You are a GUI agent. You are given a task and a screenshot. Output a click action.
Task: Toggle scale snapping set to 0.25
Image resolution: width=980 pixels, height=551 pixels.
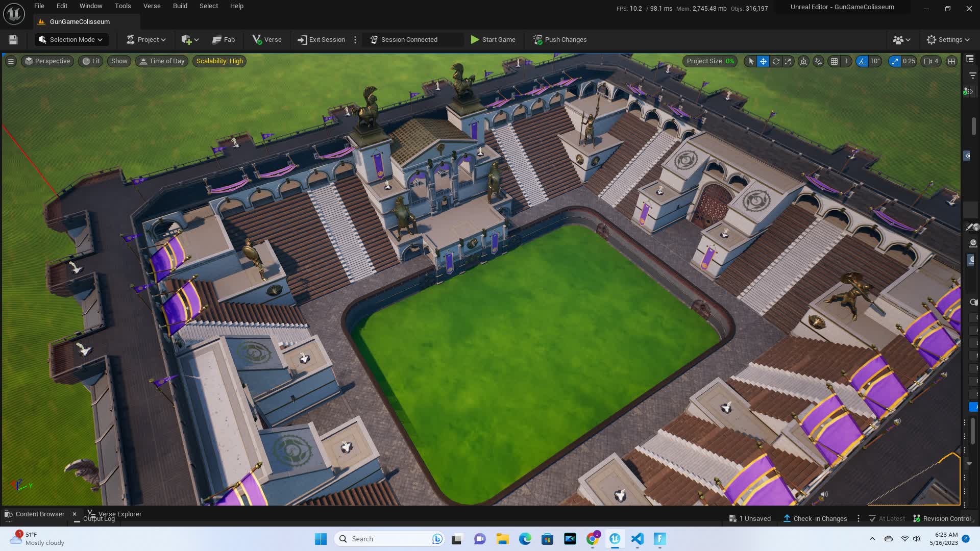pos(894,61)
